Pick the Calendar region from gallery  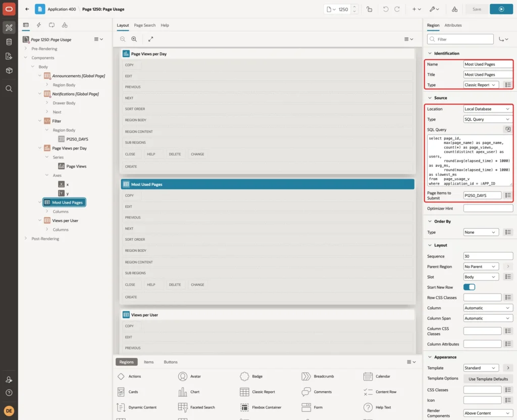pos(377,376)
